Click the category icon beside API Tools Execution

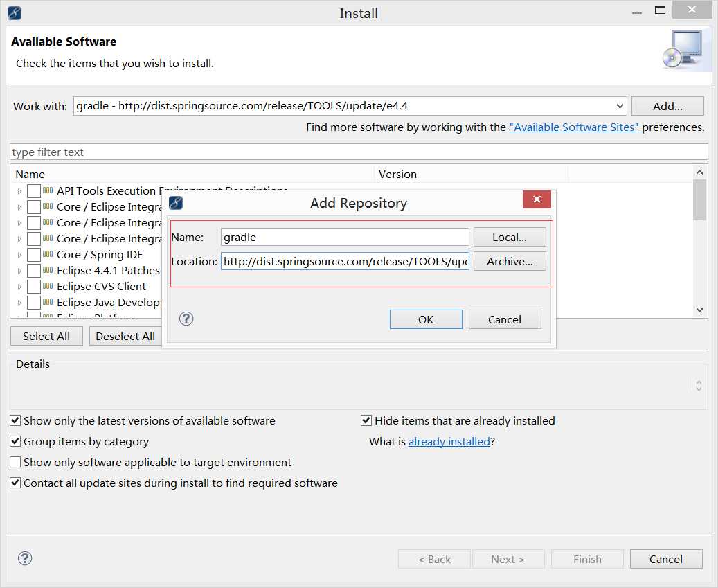[x=48, y=190]
